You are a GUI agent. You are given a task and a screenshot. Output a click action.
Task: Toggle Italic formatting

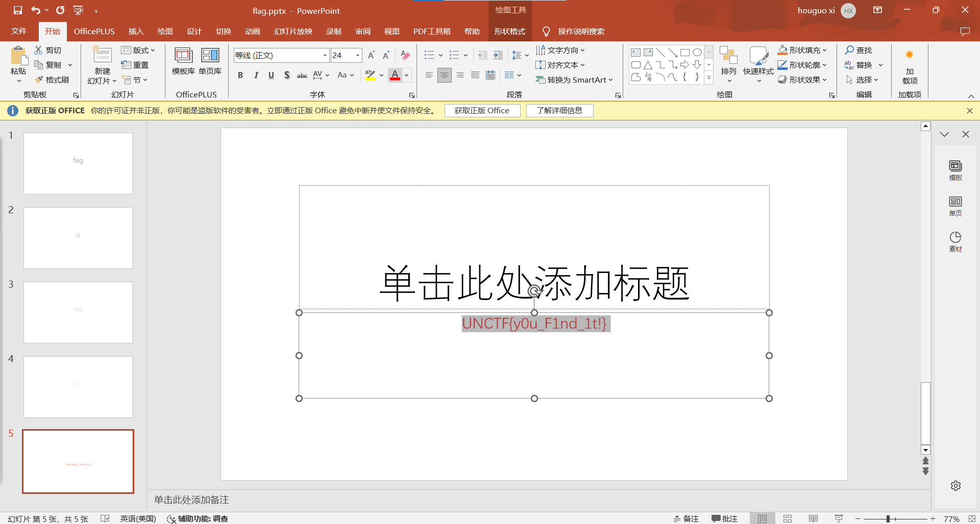tap(256, 75)
